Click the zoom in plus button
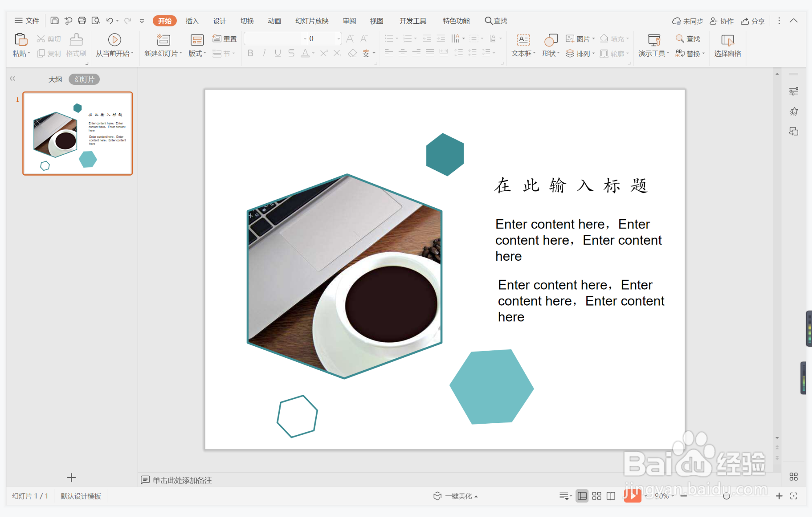 [x=779, y=496]
